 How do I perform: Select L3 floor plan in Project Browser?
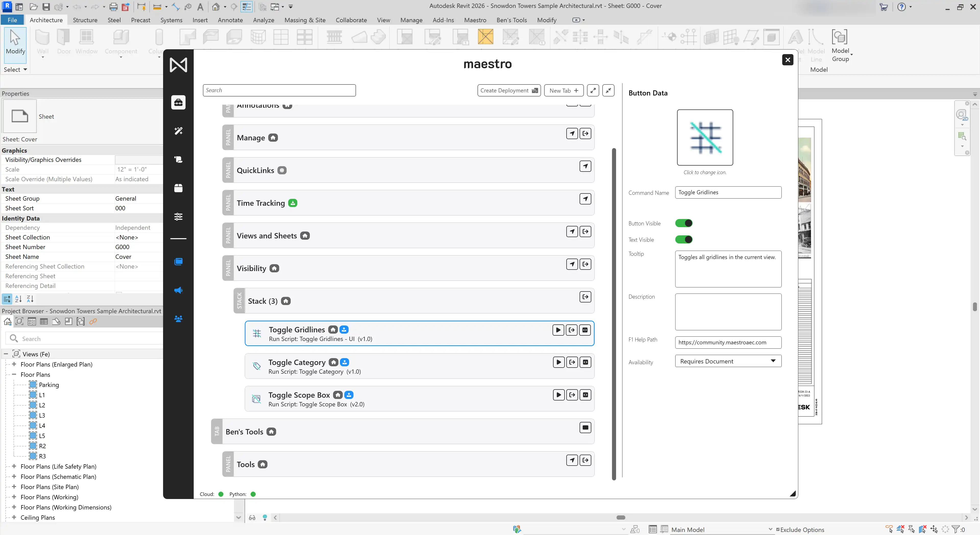coord(42,415)
